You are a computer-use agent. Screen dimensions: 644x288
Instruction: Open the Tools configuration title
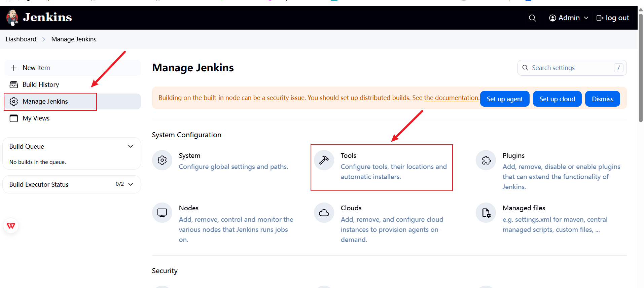point(348,155)
